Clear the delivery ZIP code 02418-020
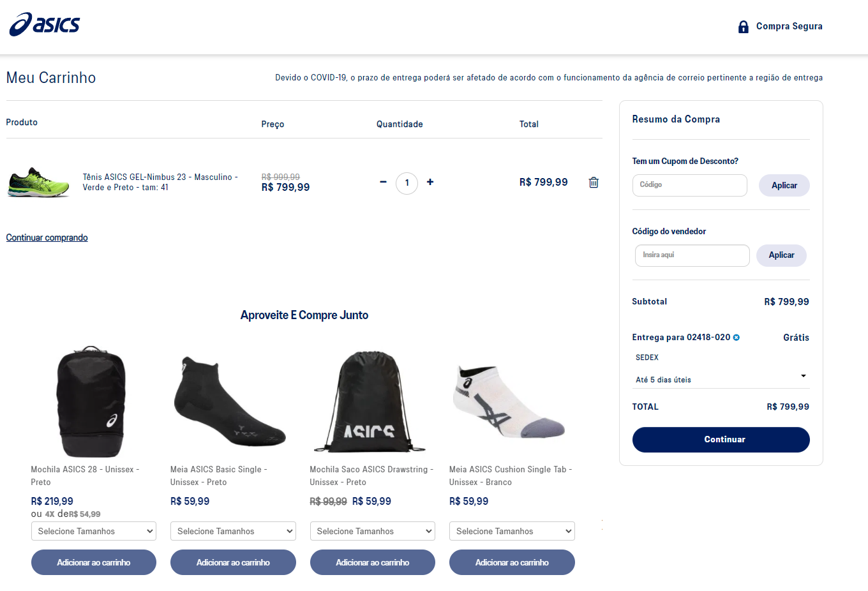Screen dimensions: 868x591 [737, 338]
